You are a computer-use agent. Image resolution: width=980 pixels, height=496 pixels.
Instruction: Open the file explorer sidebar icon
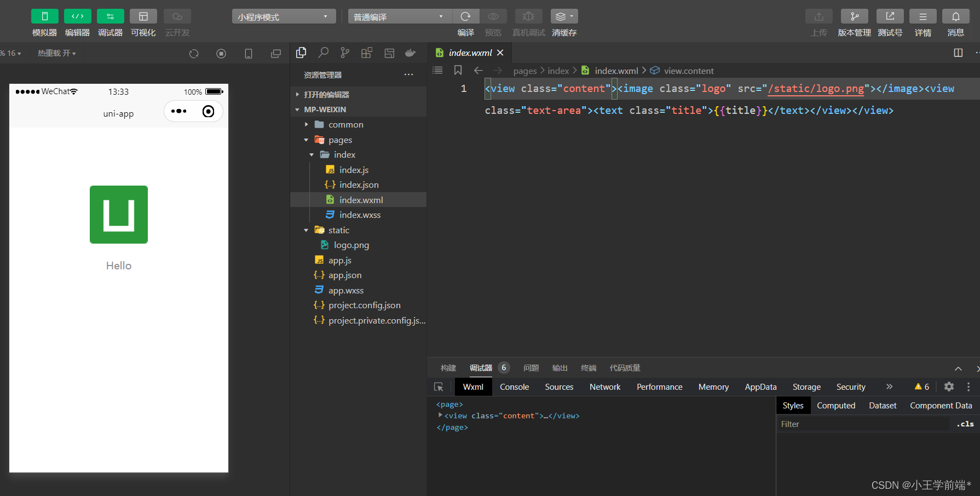[301, 53]
